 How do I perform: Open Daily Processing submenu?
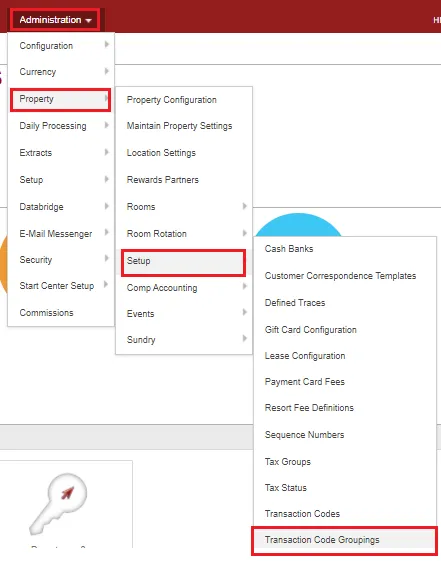(x=61, y=126)
